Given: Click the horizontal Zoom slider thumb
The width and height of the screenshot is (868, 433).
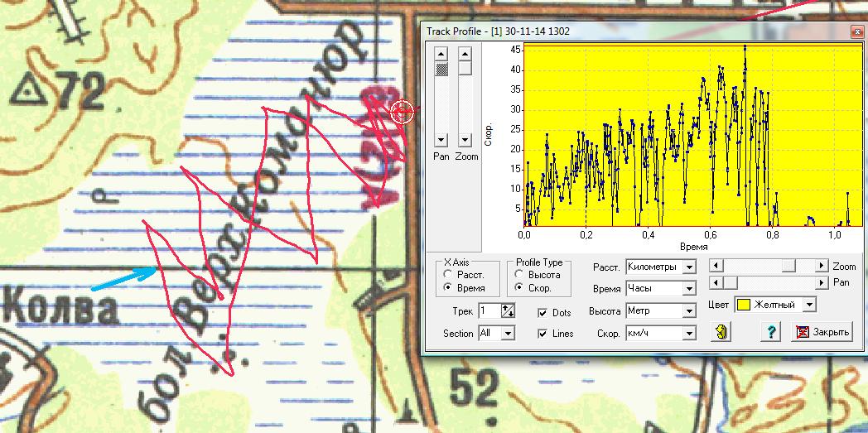Looking at the screenshot, I should [x=790, y=266].
